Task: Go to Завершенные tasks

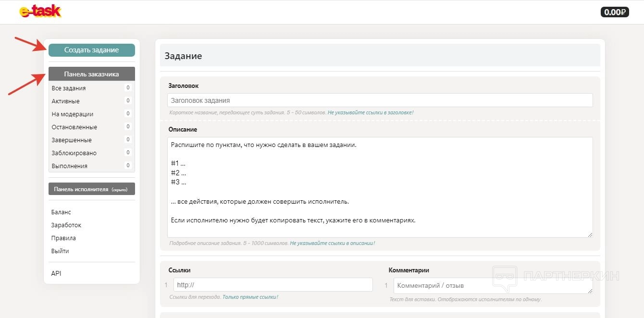Action: [x=72, y=140]
